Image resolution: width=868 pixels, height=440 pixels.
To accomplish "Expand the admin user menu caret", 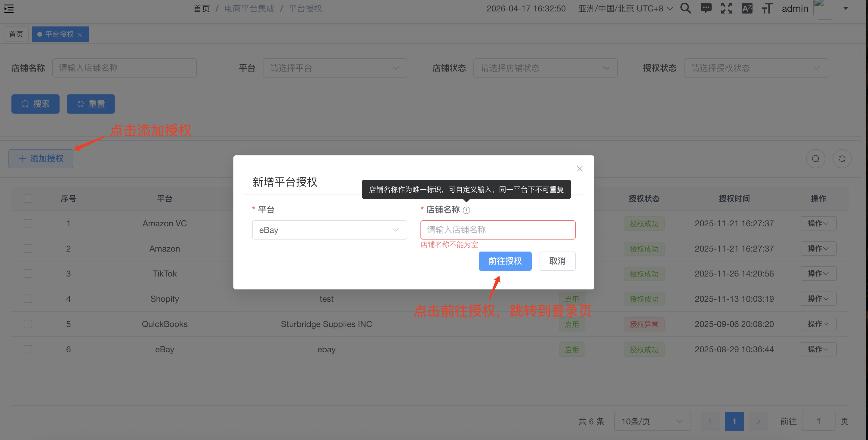I will pyautogui.click(x=845, y=8).
